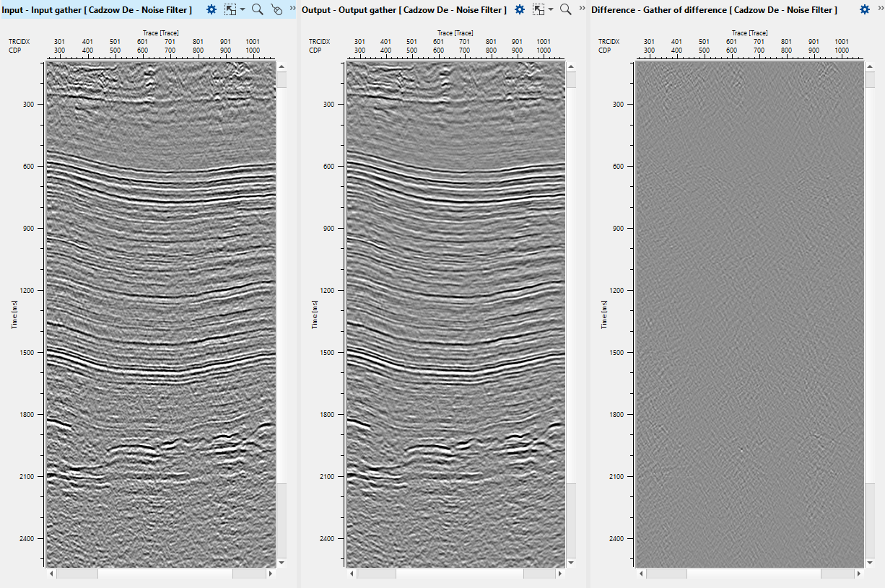Click scroll right arrow in Difference panel
Image resolution: width=885 pixels, height=588 pixels.
coord(858,574)
